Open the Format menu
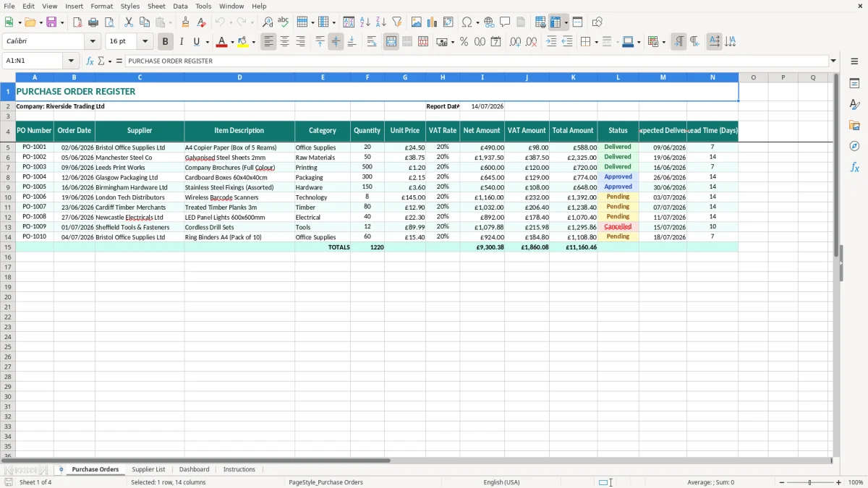 coord(101,6)
